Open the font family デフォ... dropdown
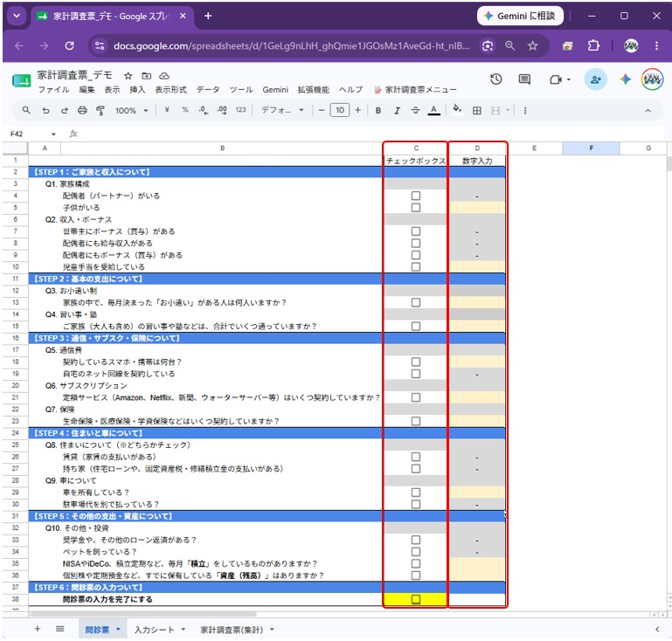 coord(282,111)
